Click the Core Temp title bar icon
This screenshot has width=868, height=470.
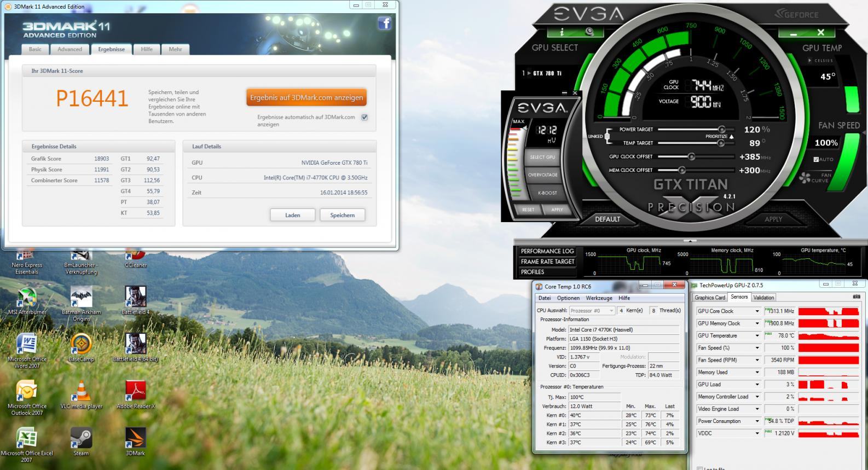(539, 287)
